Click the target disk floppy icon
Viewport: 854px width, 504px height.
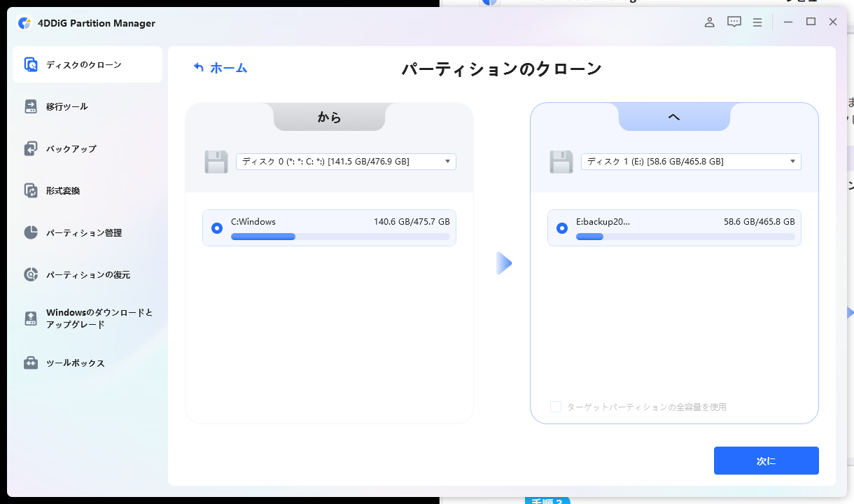tap(561, 162)
